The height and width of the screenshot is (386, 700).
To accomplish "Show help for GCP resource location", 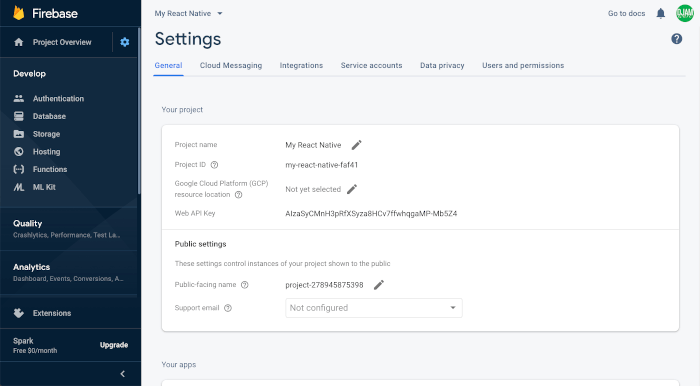I will (x=238, y=195).
